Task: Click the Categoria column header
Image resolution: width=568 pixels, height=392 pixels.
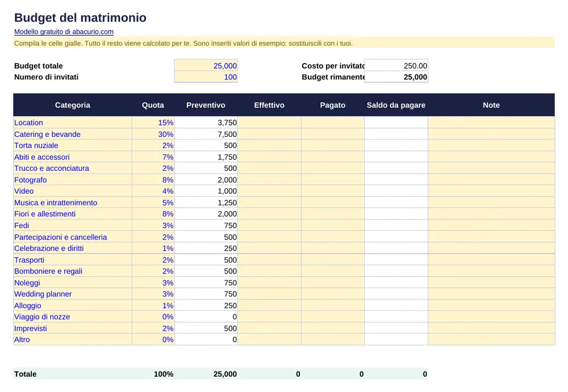Action: pyautogui.click(x=73, y=105)
